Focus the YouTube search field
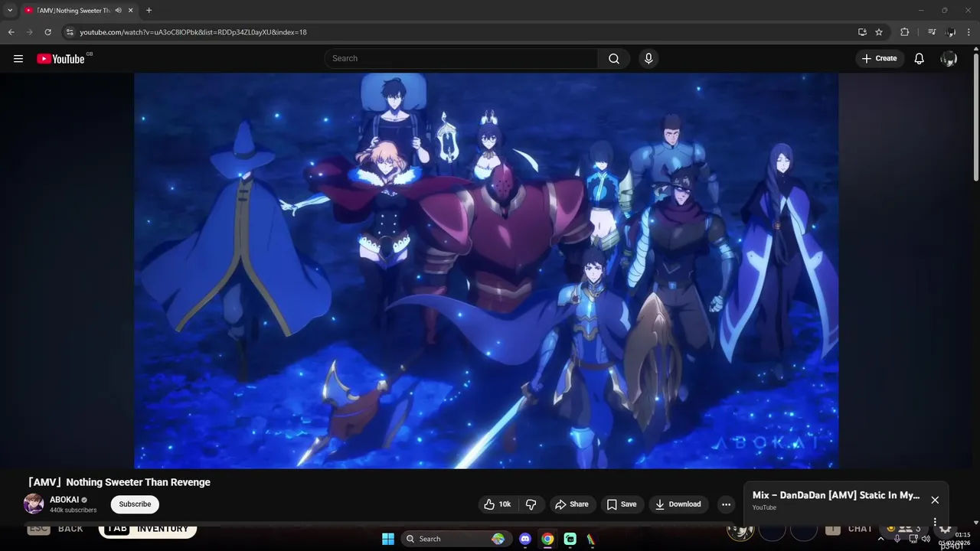The height and width of the screenshot is (551, 980). 461,58
